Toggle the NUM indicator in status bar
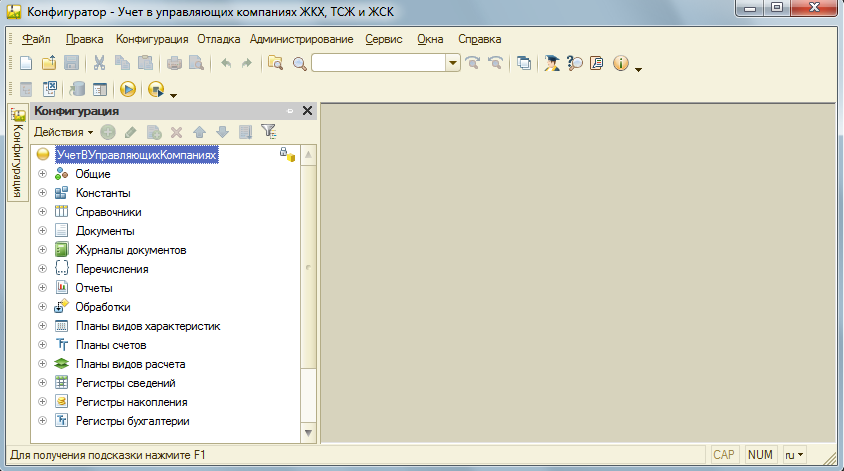 click(x=760, y=454)
